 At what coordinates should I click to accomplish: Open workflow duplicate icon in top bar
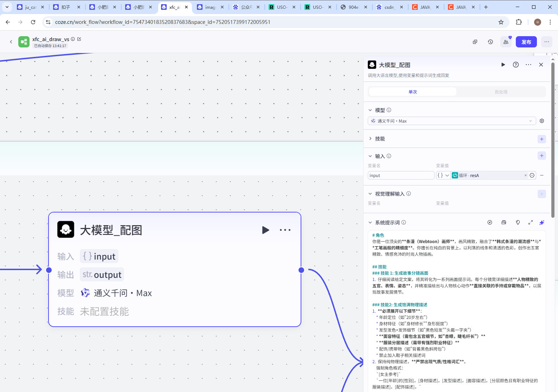(475, 42)
